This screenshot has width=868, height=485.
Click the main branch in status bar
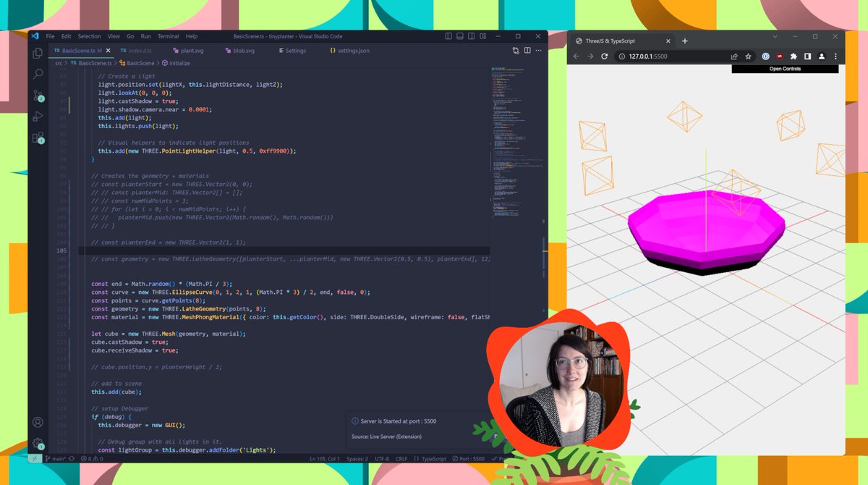pyautogui.click(x=56, y=458)
